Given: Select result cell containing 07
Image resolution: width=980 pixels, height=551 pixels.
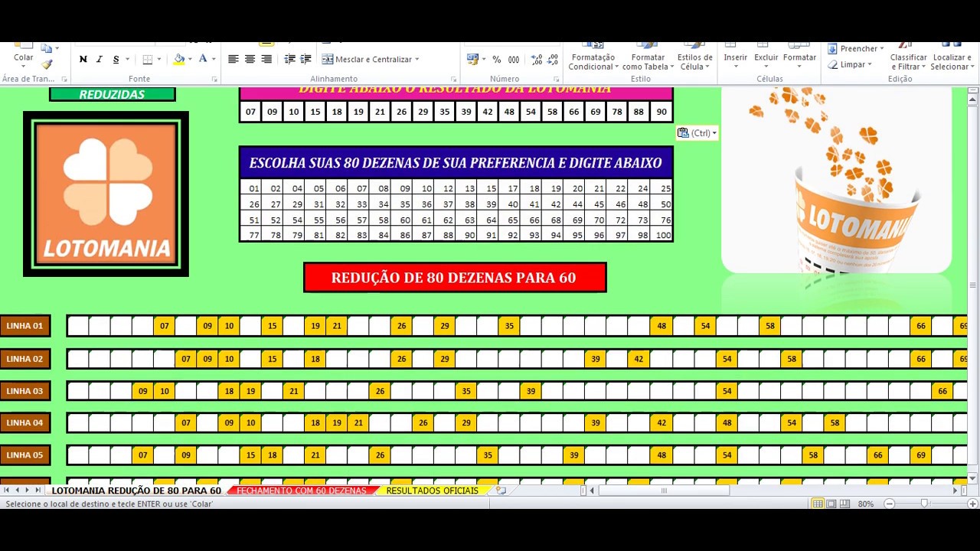Looking at the screenshot, I should pos(250,112).
